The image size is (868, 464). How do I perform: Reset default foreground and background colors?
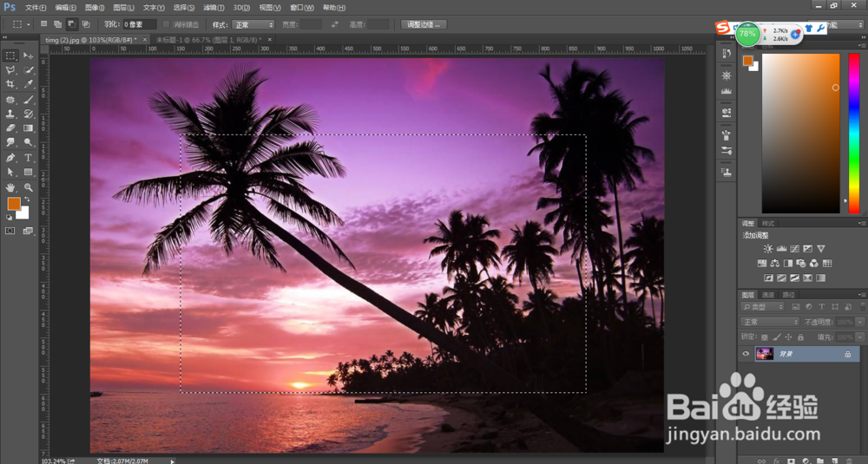pos(9,218)
